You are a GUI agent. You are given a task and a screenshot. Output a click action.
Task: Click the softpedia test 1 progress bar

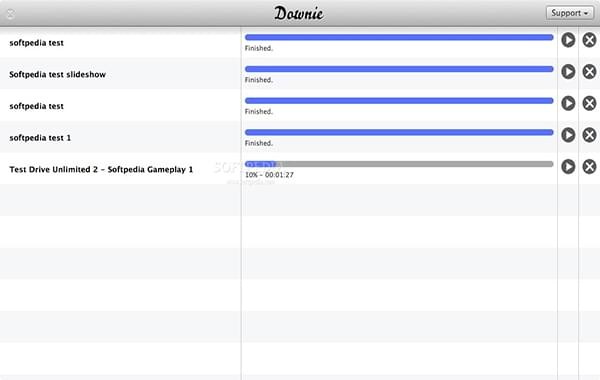click(399, 132)
